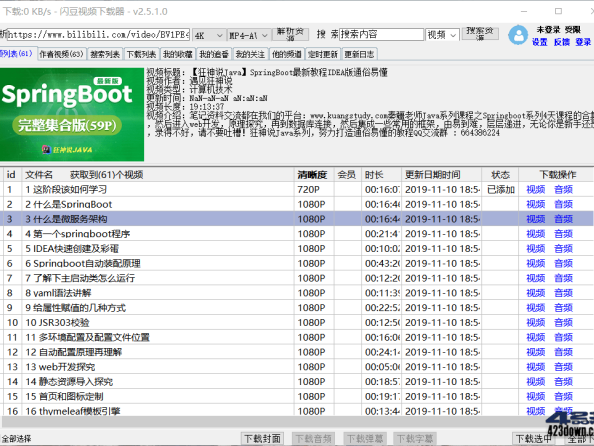The image size is (594, 446).
Task: Select row 13 web开发探究
Action: (x=297, y=367)
